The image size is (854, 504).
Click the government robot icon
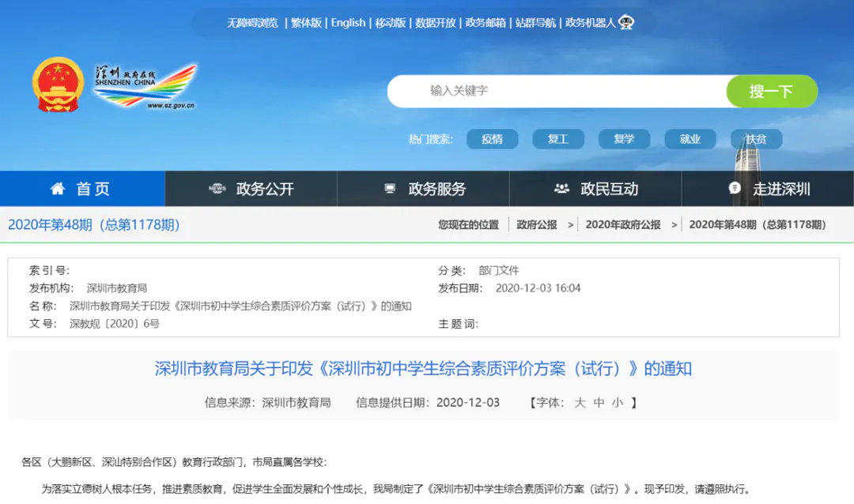coord(626,22)
